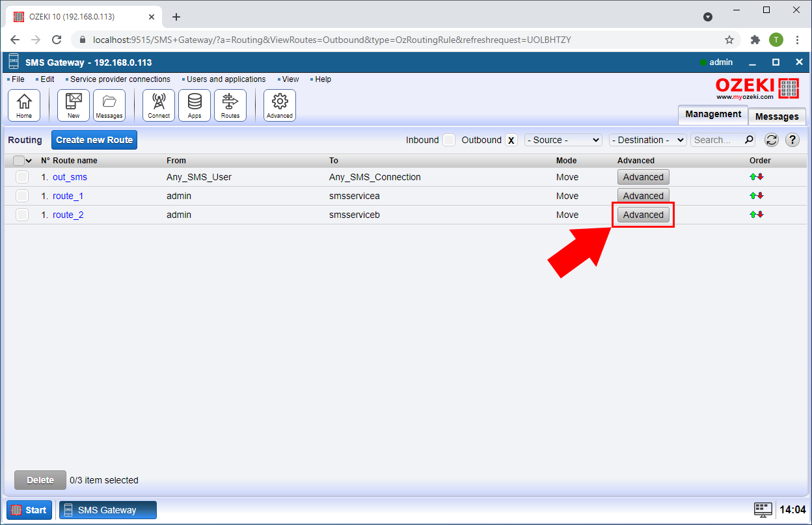Open Chrome extensions puzzle icon
Viewport: 812px width, 525px height.
click(755, 40)
